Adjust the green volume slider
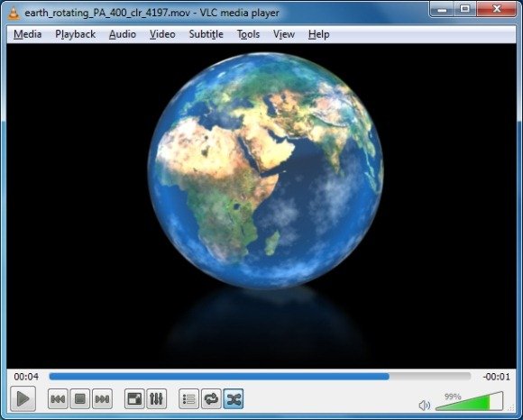 click(469, 401)
